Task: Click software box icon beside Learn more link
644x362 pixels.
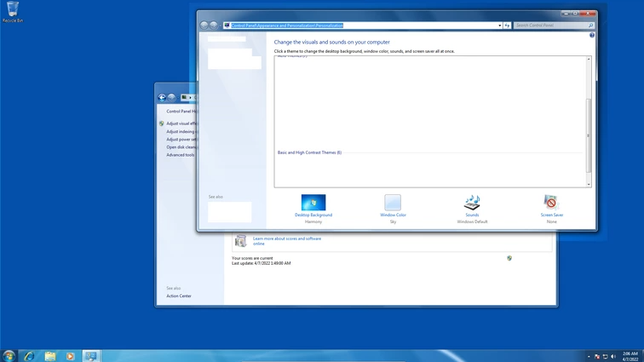Action: click(241, 241)
